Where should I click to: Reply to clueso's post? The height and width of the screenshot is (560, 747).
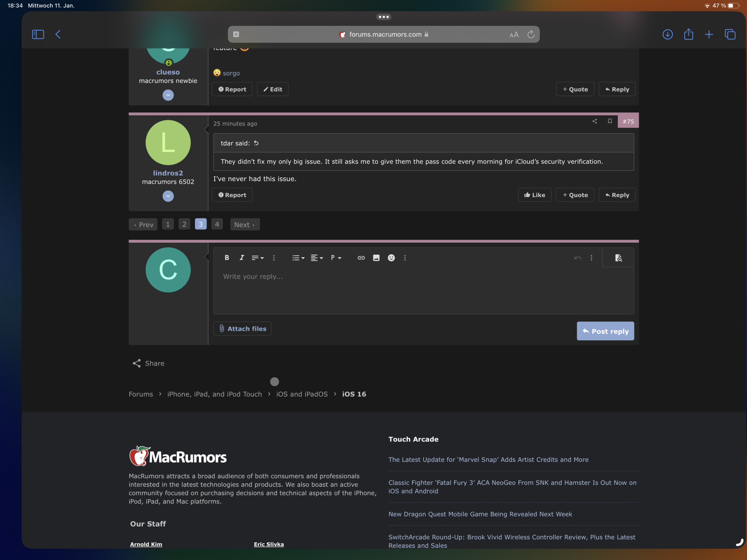(x=617, y=89)
